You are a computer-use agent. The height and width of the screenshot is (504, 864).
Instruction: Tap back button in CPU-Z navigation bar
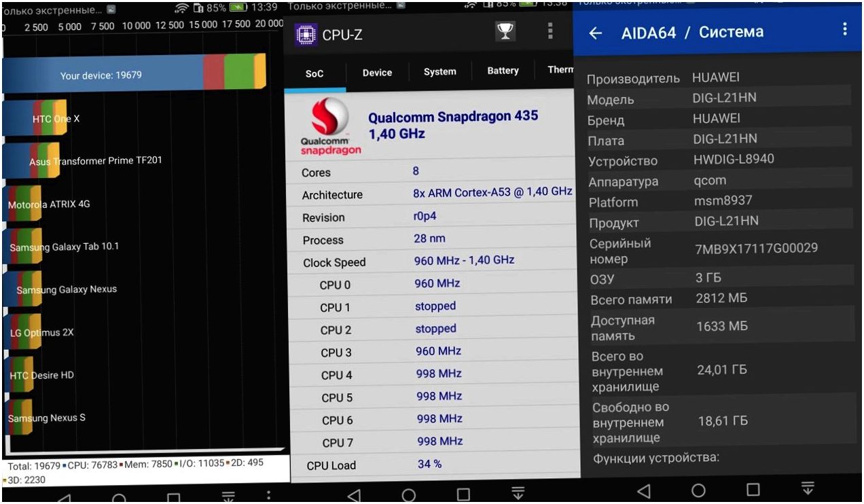pyautogui.click(x=353, y=494)
